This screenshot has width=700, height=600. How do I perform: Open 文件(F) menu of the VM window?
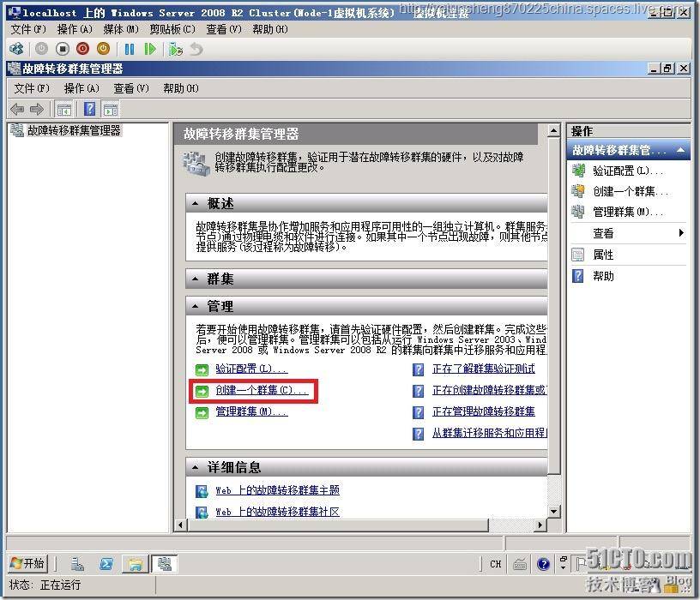28,29
